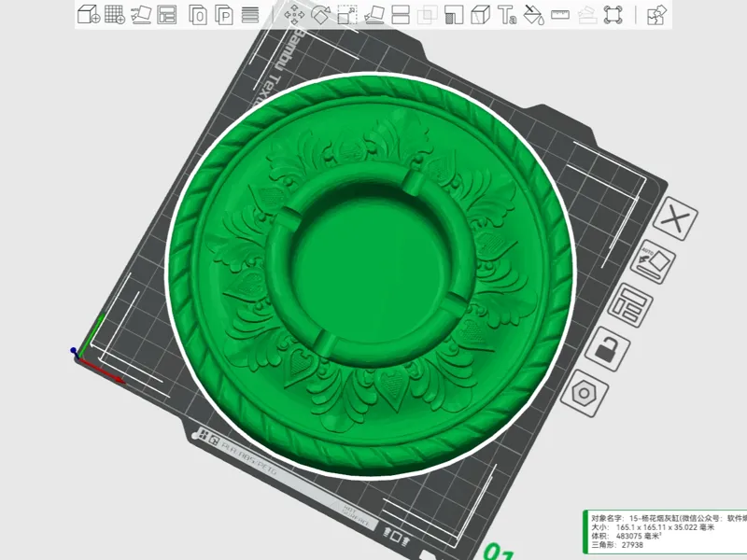Screen dimensions: 747x560
Task: Toggle the plate lock icon
Action: pyautogui.click(x=607, y=349)
